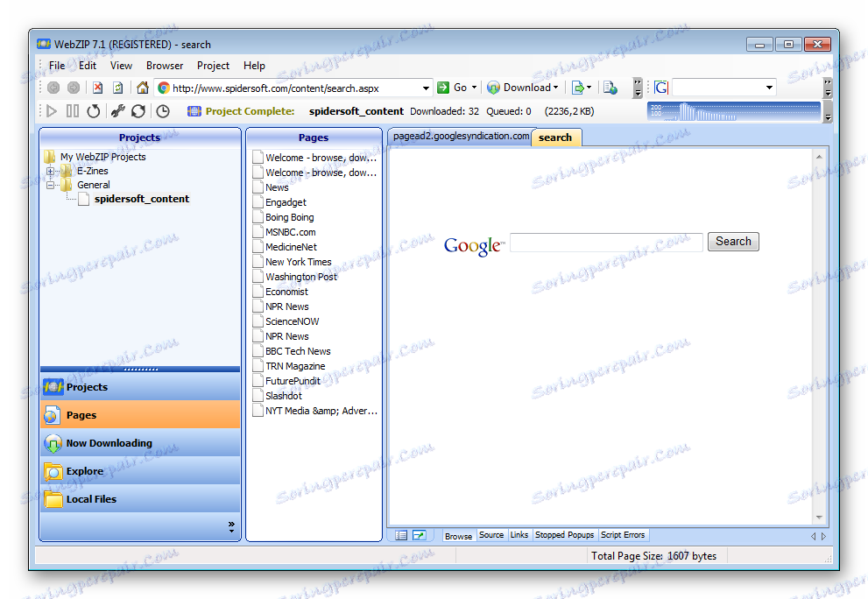
Task: Open the BBC Tech News page entry
Action: [x=298, y=351]
